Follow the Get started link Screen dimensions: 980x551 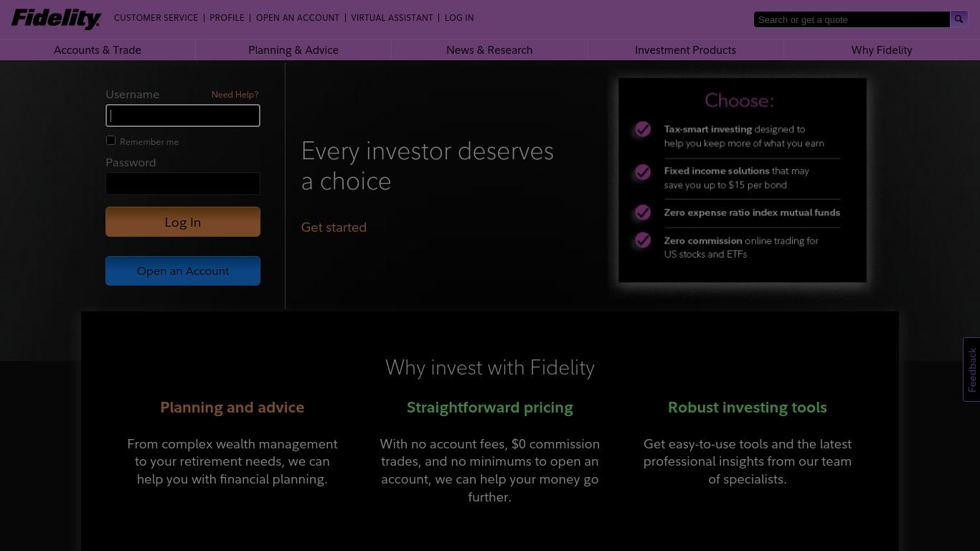coord(334,227)
